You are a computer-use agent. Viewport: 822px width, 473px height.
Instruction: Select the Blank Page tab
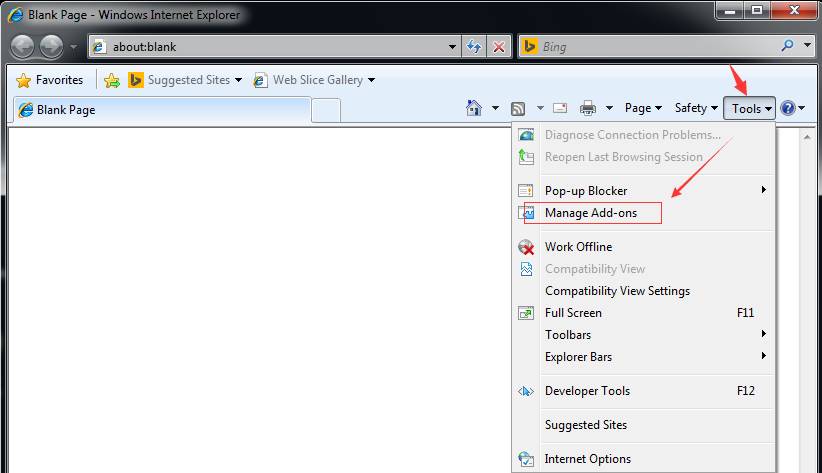pyautogui.click(x=163, y=110)
